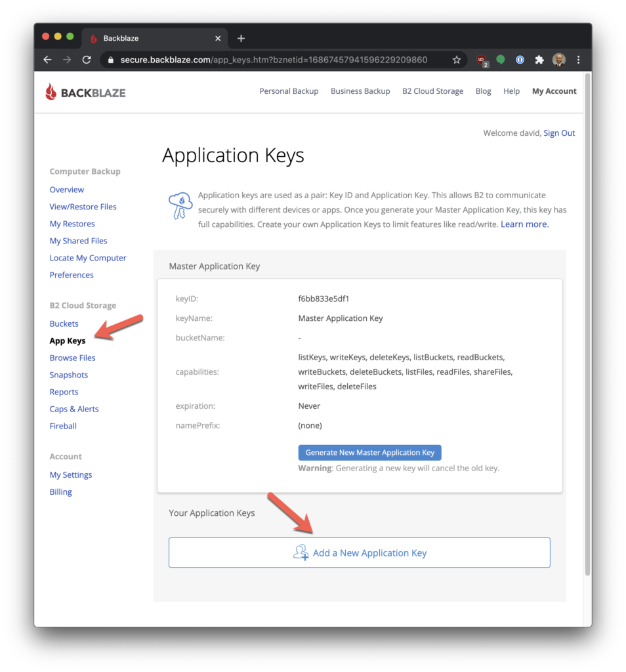The height and width of the screenshot is (672, 626).
Task: Open a new browser tab
Action: (x=241, y=38)
